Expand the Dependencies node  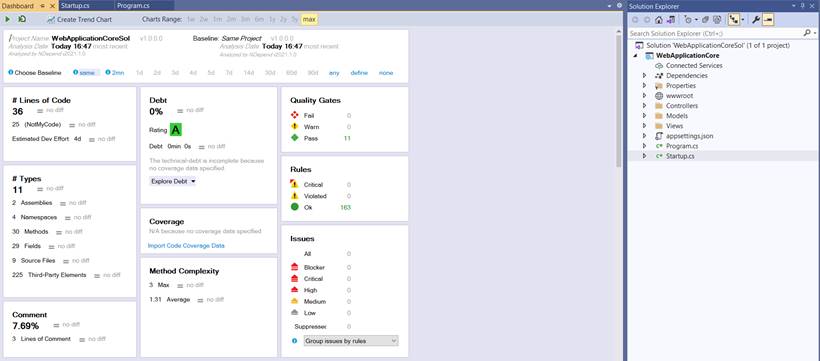[644, 76]
